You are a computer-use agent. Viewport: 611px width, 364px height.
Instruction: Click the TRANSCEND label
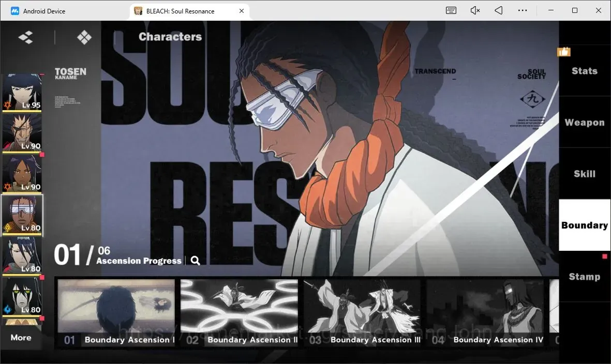point(435,71)
